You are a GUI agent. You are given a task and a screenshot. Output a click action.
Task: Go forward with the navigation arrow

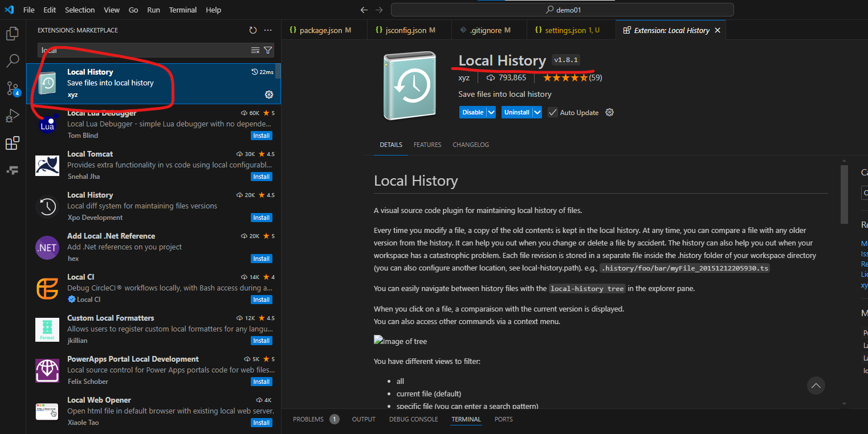[380, 10]
